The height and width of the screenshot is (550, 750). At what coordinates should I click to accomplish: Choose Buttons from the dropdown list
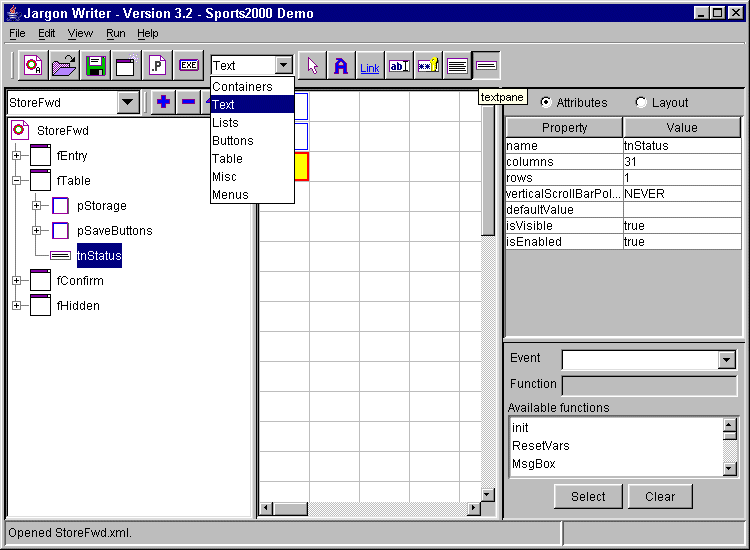point(233,141)
